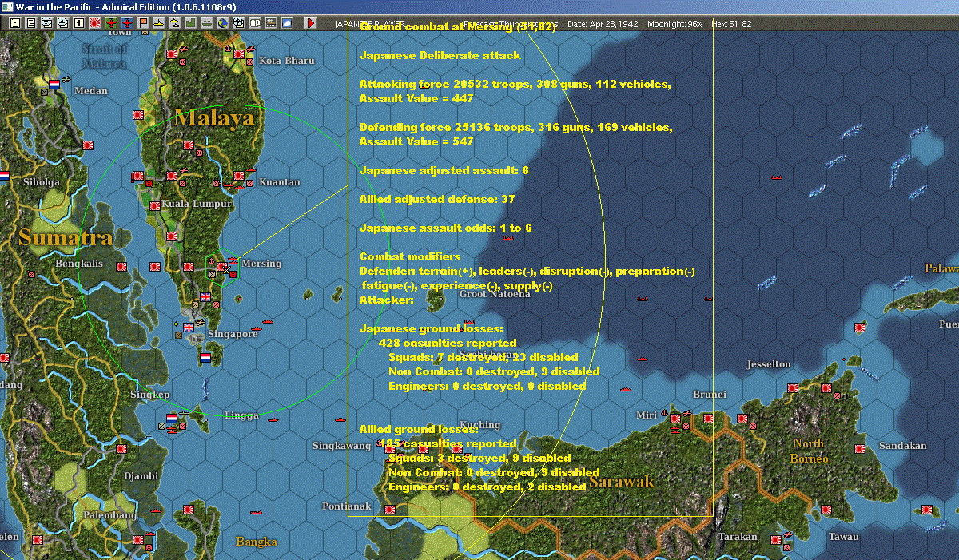The height and width of the screenshot is (560, 959).
Task: Open the leader portrait toolbar icon
Action: 15,23
